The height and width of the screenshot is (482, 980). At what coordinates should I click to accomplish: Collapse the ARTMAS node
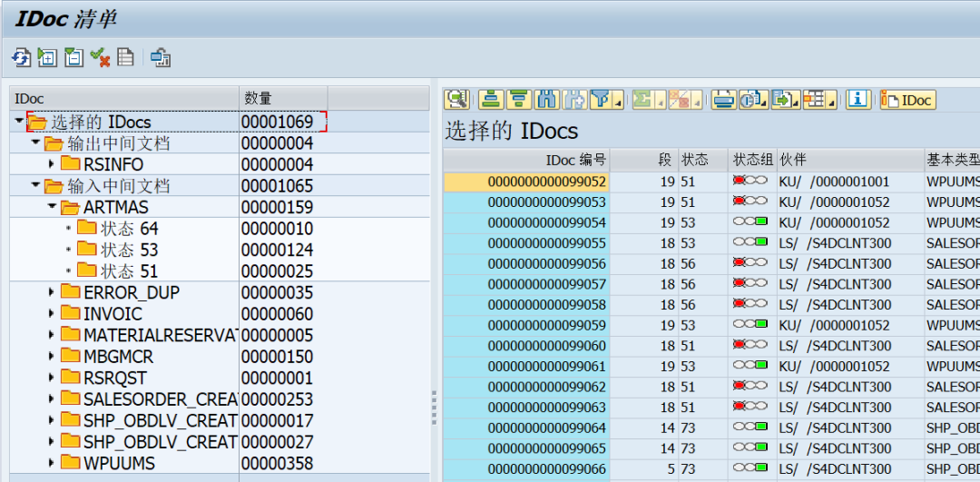tap(52, 206)
